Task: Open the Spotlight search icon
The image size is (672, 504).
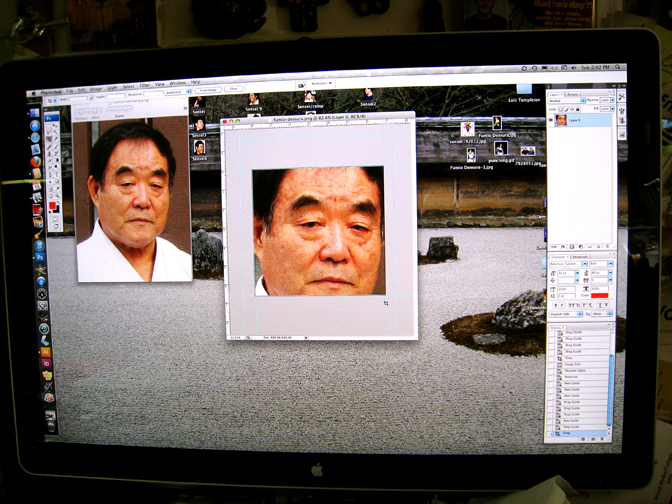Action: 618,67
